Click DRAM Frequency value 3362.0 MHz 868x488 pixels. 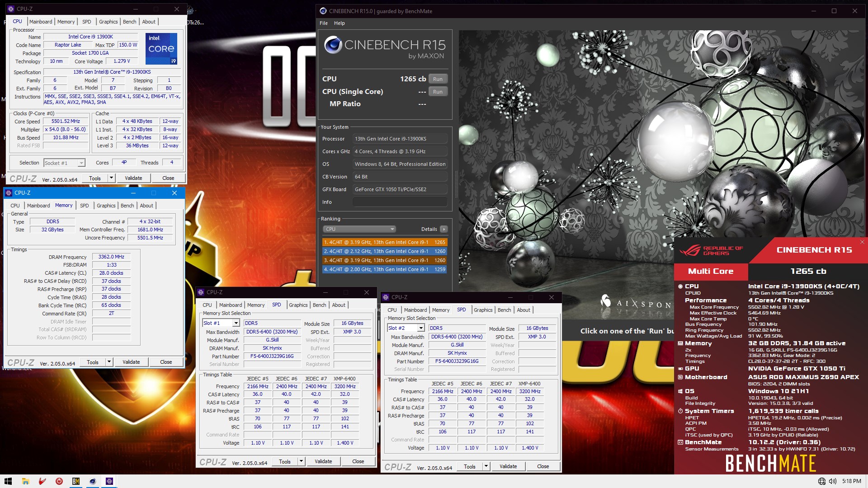coord(111,257)
